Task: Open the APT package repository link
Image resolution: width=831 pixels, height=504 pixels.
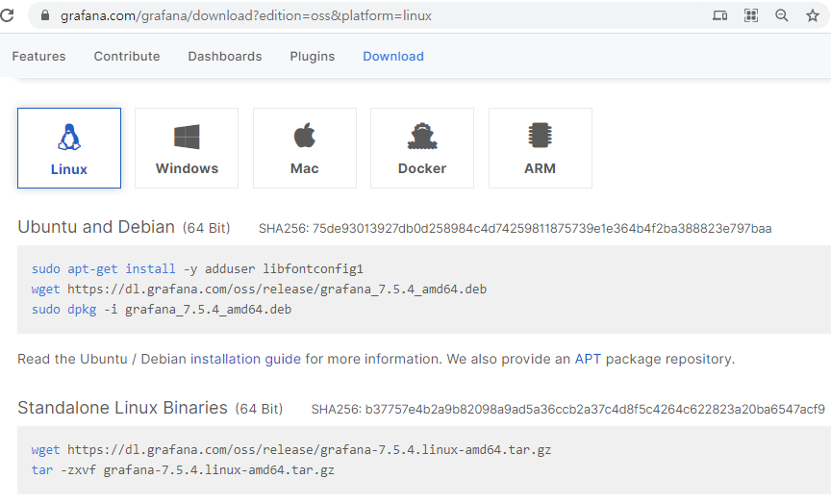Action: point(588,359)
